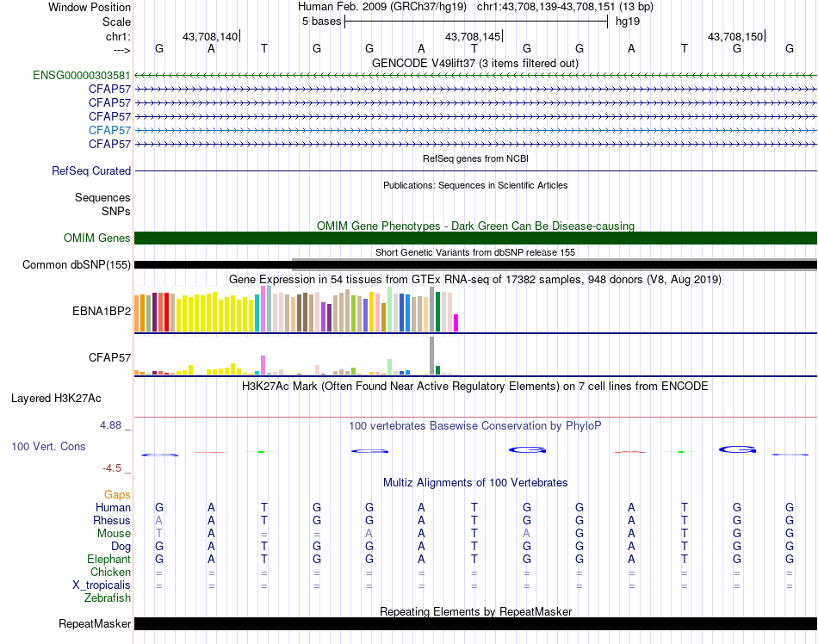Image resolution: width=818 pixels, height=644 pixels.
Task: Click the gray dbSNP variant bar
Action: [555, 259]
